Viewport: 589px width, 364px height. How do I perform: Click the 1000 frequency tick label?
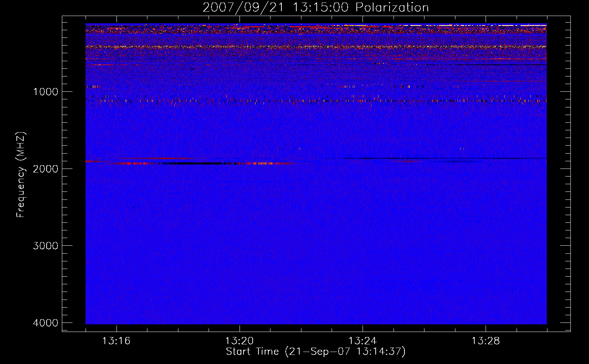[x=46, y=91]
